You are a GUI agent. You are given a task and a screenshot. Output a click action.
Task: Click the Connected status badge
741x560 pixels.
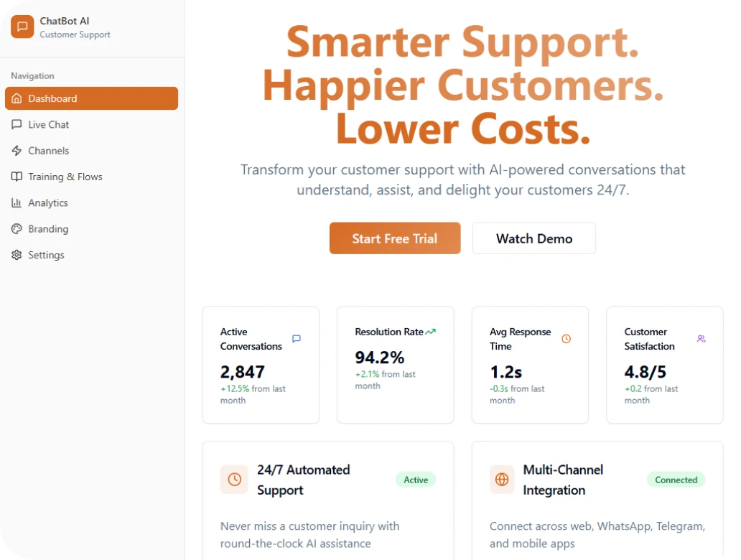(x=676, y=480)
